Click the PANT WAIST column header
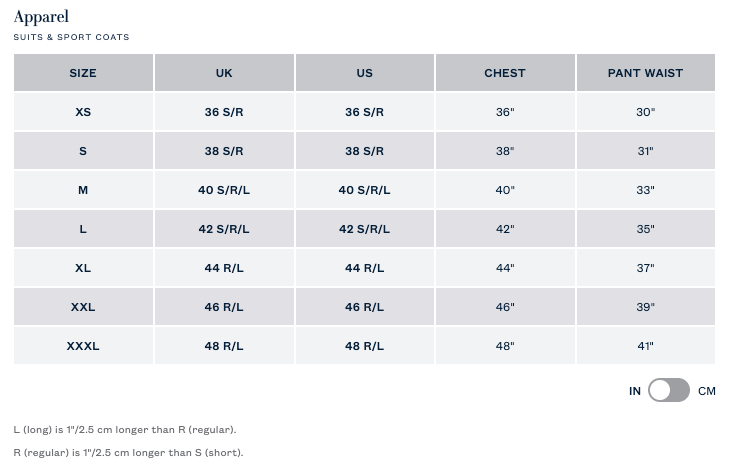732x469 pixels. tap(646, 73)
